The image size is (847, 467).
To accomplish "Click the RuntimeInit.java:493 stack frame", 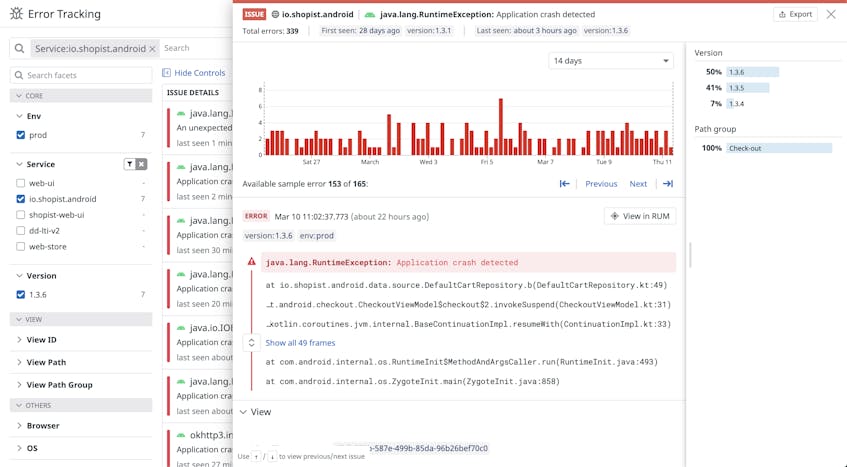I will [x=462, y=362].
